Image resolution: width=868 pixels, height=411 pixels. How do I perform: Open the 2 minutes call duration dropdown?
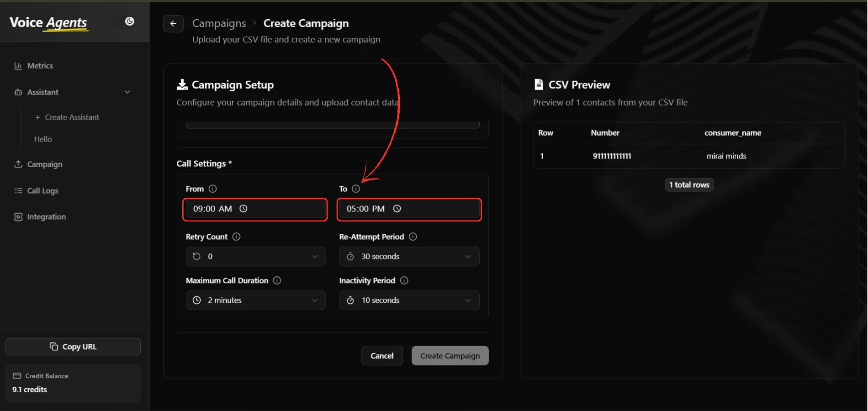click(x=256, y=300)
